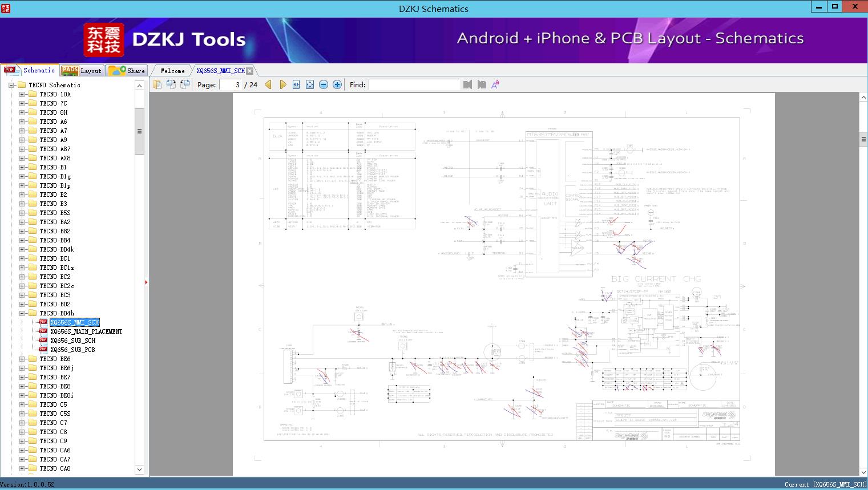Collapse the TECNO BD4h folder

22,313
